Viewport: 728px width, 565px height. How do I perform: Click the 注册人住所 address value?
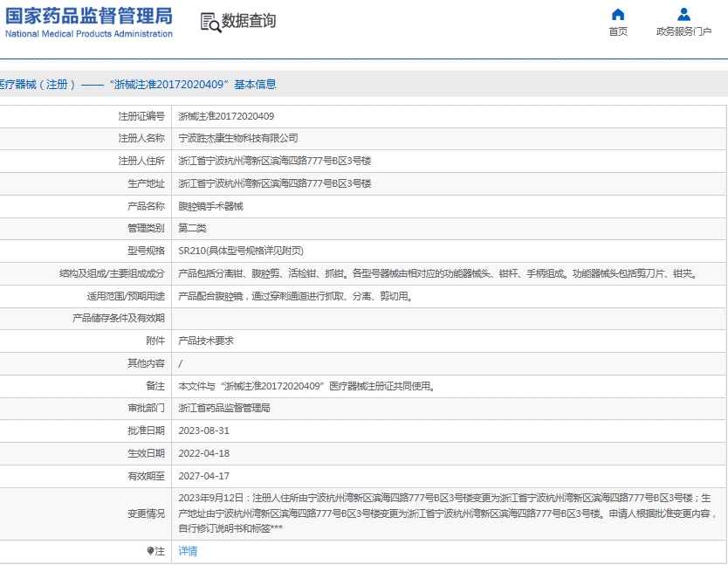pyautogui.click(x=275, y=161)
